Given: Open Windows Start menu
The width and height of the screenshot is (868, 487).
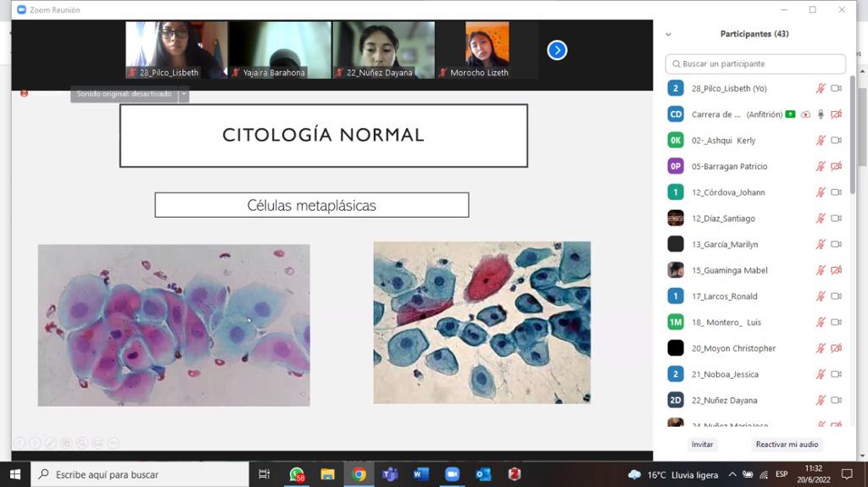Looking at the screenshot, I should click(15, 474).
